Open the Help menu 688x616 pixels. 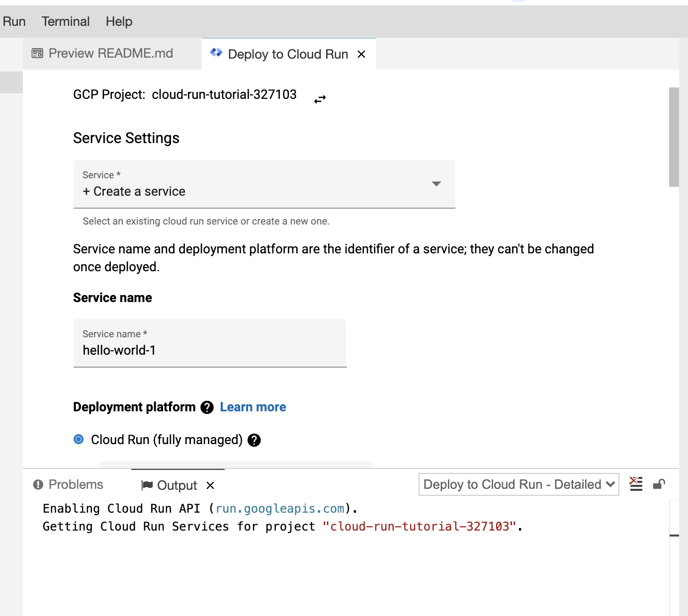119,21
